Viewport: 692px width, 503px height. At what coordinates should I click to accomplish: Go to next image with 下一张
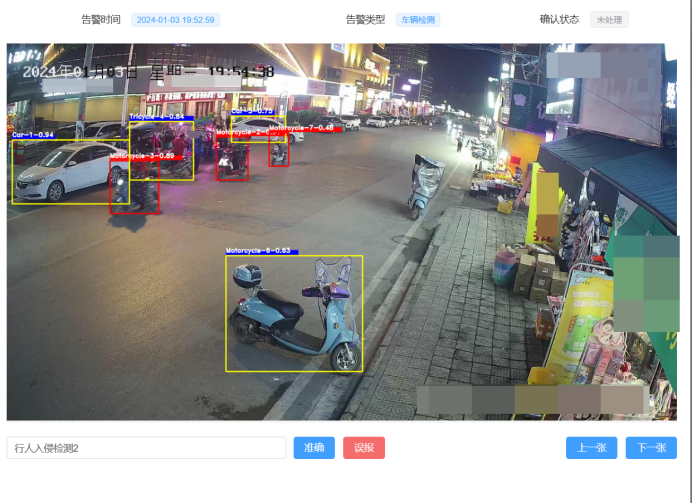[x=651, y=448]
